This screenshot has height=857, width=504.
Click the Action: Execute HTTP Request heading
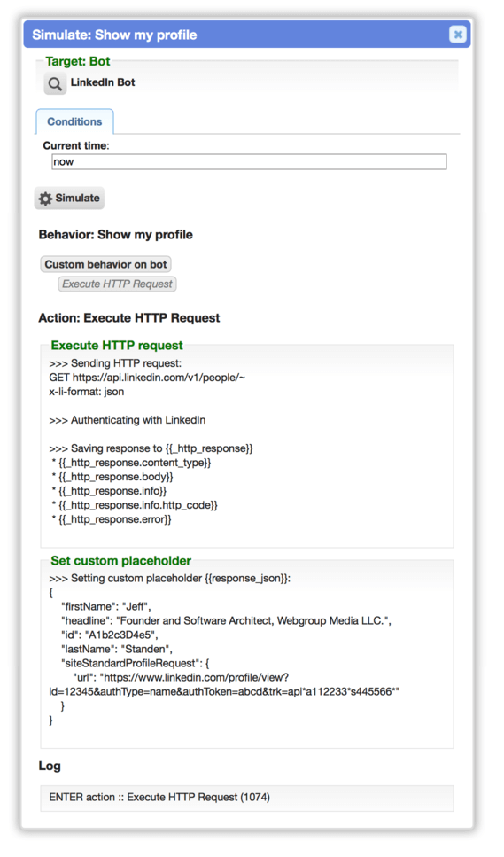129,318
